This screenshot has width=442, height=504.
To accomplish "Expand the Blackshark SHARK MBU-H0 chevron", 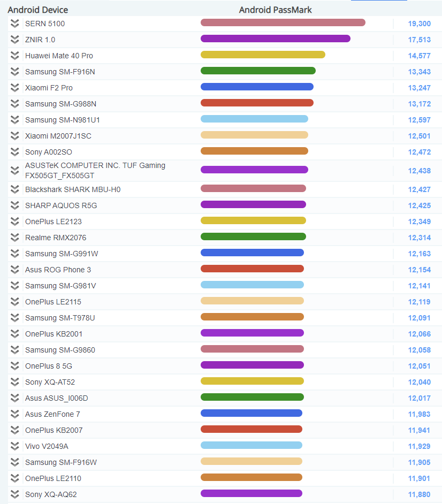I will (15, 189).
